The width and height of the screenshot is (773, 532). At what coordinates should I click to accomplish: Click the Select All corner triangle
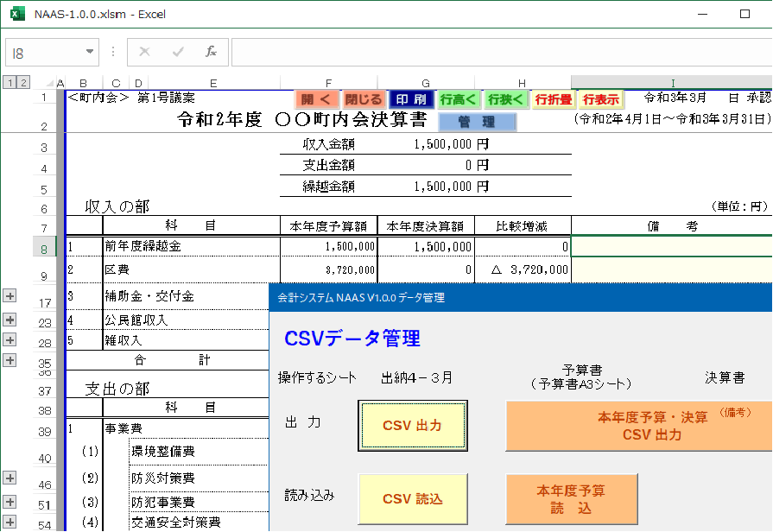(49, 83)
